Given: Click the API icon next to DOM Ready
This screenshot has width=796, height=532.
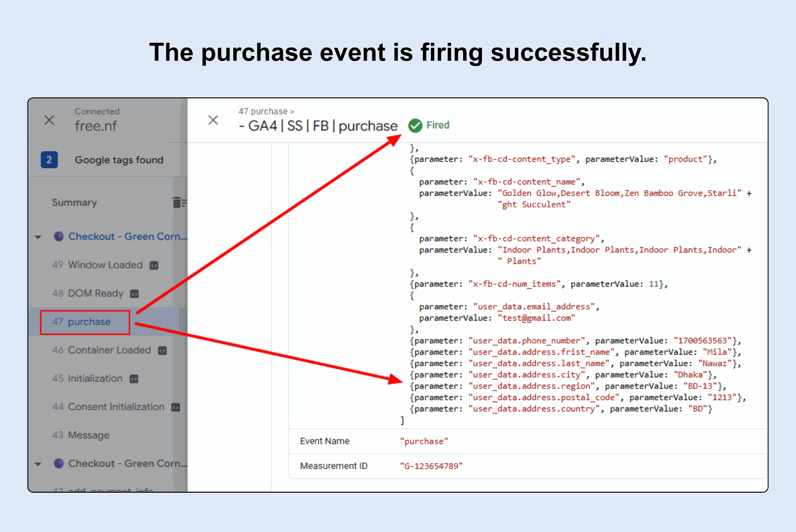Looking at the screenshot, I should click(134, 294).
